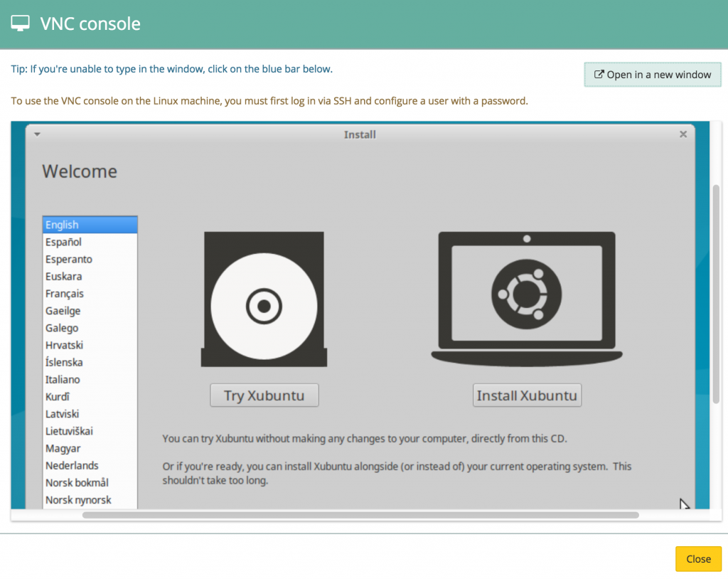
Task: Select Kurdî in the language list
Action: click(90, 397)
